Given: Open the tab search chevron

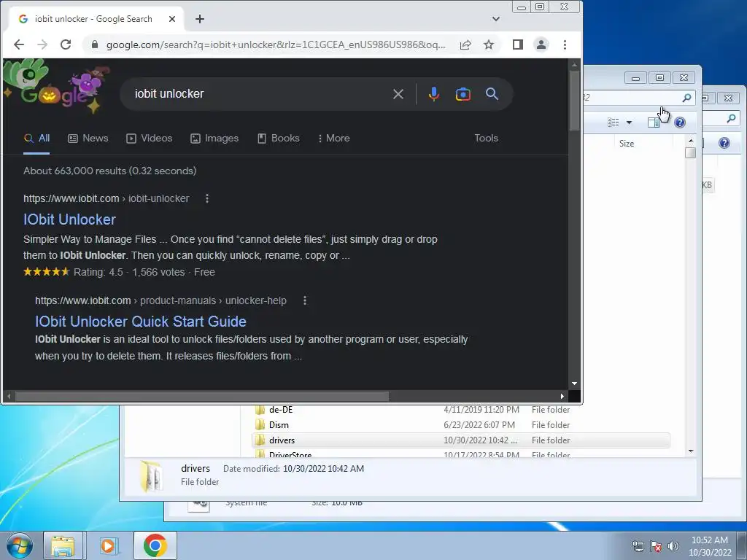Looking at the screenshot, I should [x=496, y=19].
